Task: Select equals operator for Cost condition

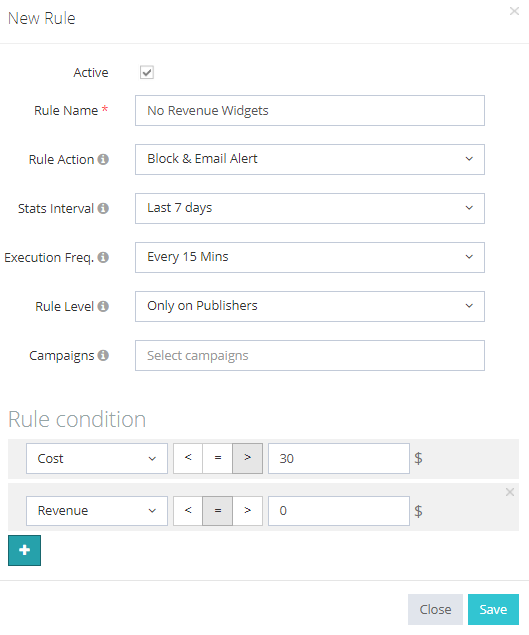Action: [x=218, y=458]
